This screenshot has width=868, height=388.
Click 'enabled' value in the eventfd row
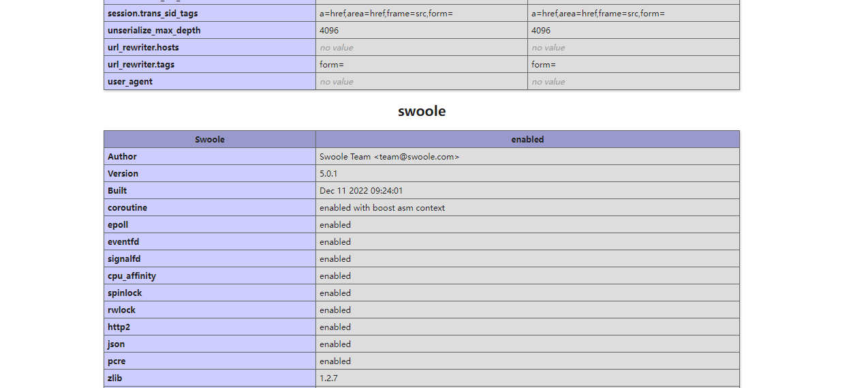tap(335, 241)
